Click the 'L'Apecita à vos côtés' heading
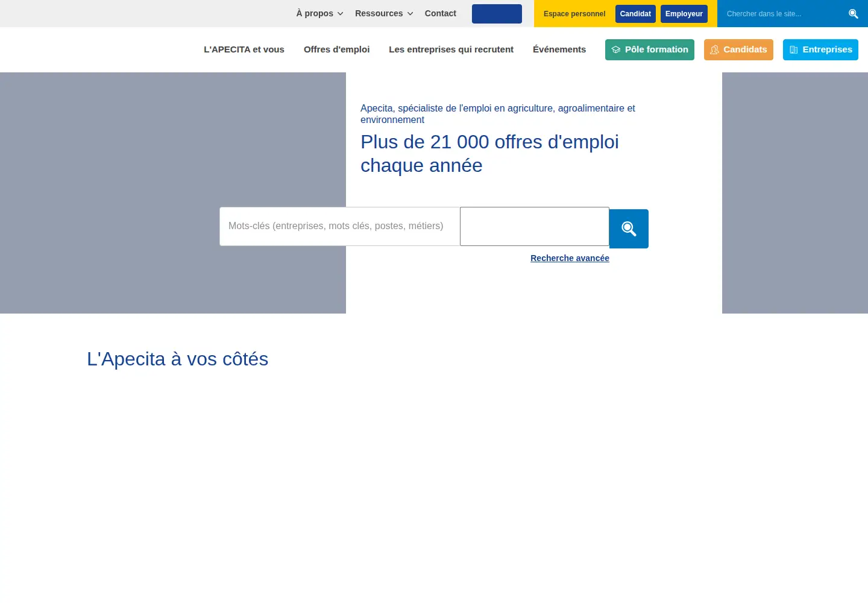868x603 pixels. 178,359
